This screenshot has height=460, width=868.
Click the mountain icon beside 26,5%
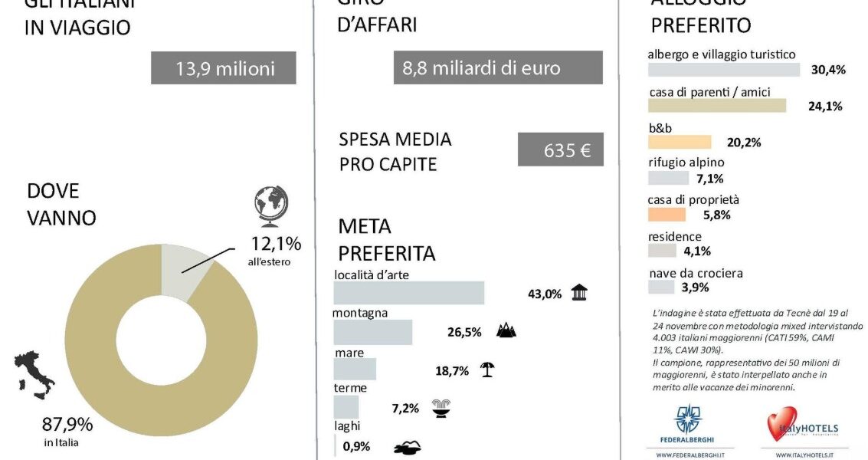(x=506, y=330)
